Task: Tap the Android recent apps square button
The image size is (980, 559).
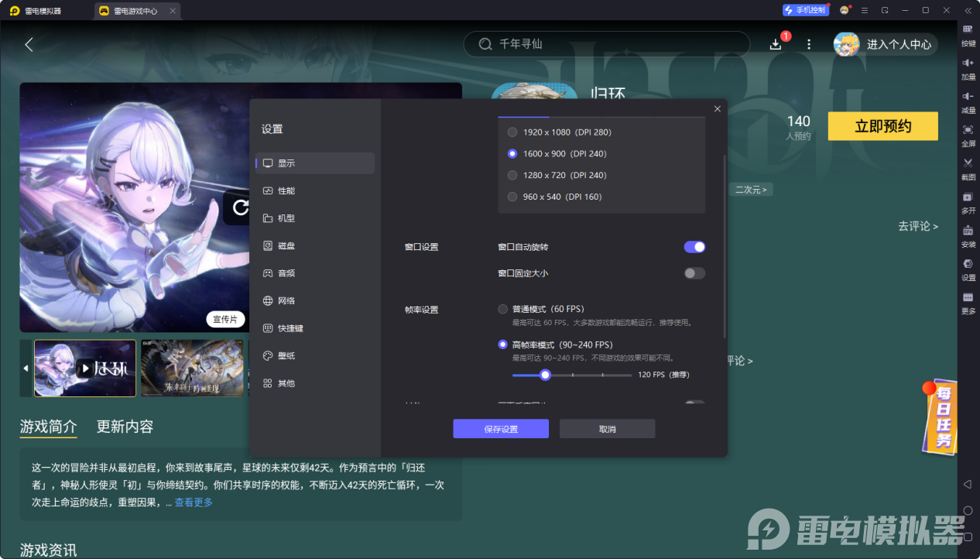Action: pos(968,537)
